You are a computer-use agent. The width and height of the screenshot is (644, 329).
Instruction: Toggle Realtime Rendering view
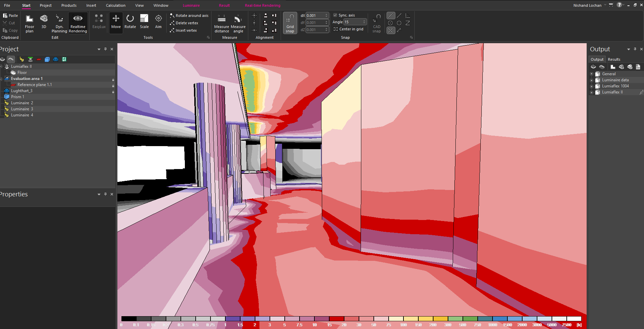pos(78,23)
